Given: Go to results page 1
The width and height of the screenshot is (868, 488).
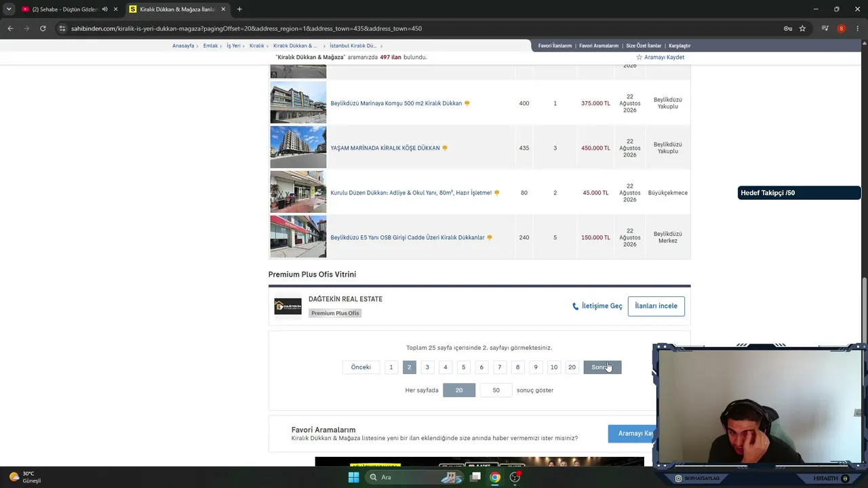Looking at the screenshot, I should pos(391,367).
